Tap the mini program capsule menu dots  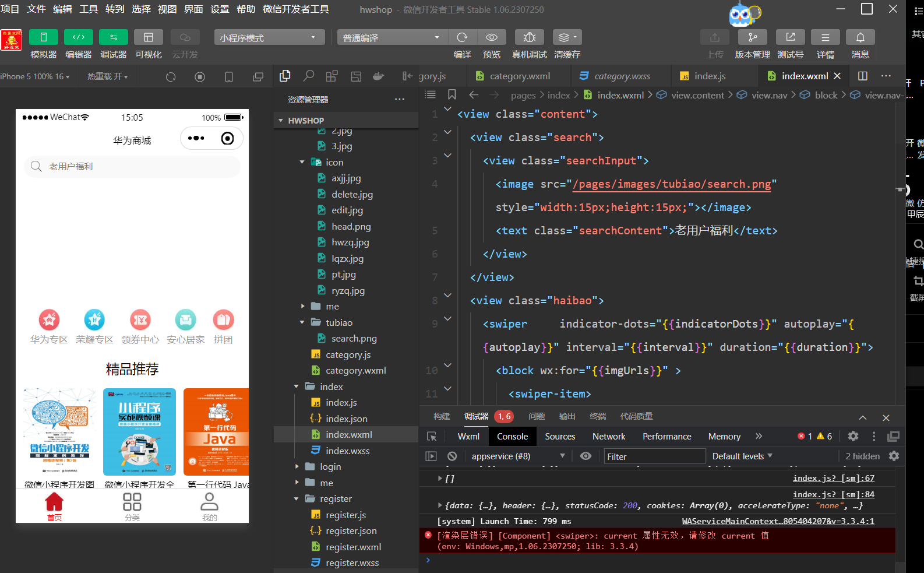196,138
